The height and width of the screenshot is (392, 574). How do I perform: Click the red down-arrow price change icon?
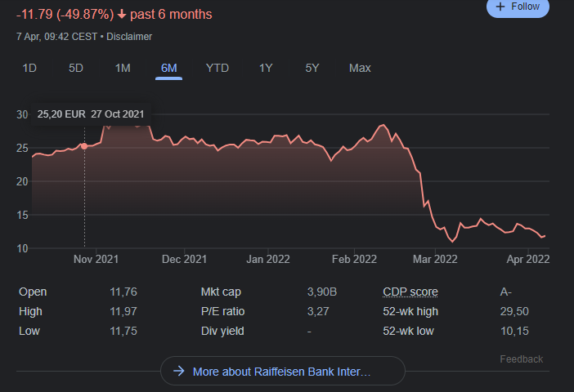(122, 15)
